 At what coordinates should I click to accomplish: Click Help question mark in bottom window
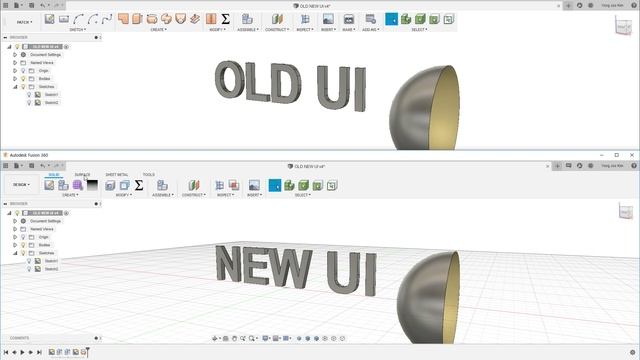(x=633, y=166)
